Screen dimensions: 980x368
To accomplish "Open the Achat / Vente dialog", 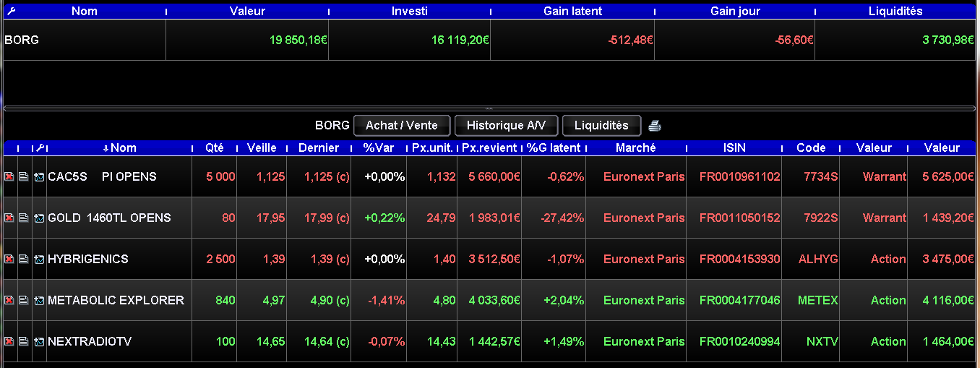I will tap(402, 126).
